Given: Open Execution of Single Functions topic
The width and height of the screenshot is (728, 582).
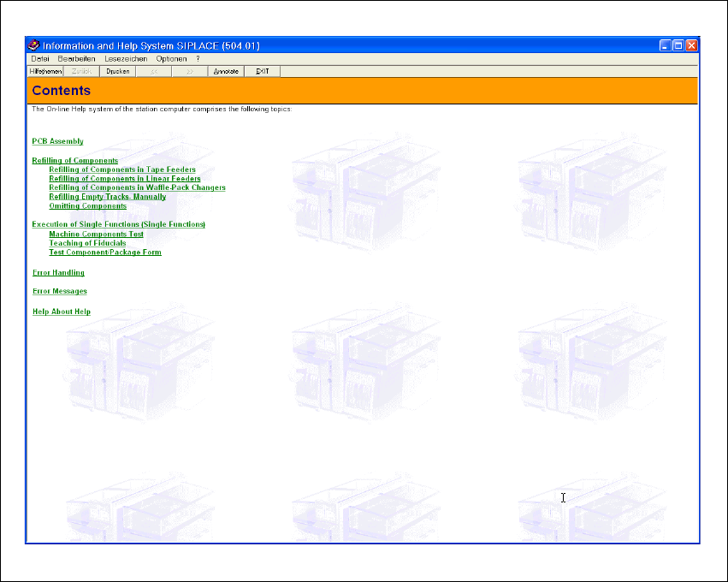Looking at the screenshot, I should coord(118,224).
